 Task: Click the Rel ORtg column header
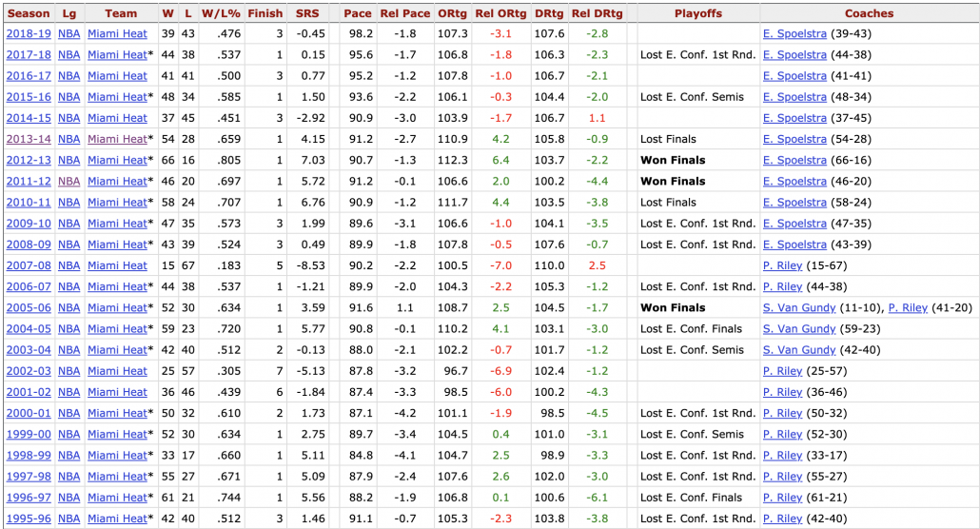500,13
